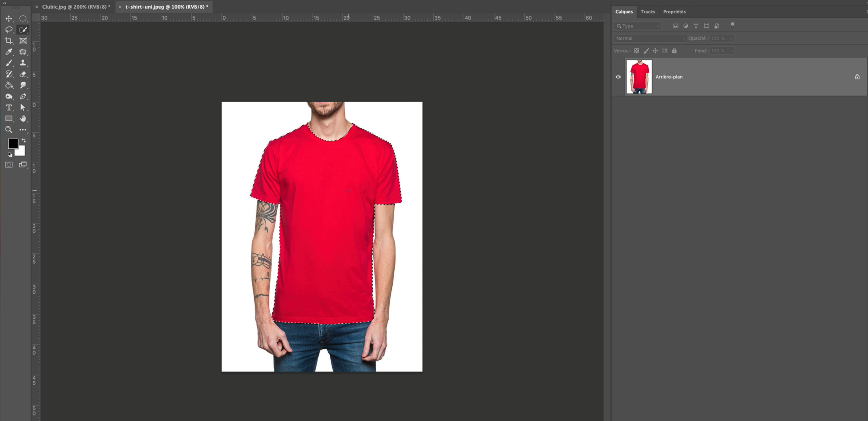
Task: Select the Eyedropper tool
Action: click(9, 52)
